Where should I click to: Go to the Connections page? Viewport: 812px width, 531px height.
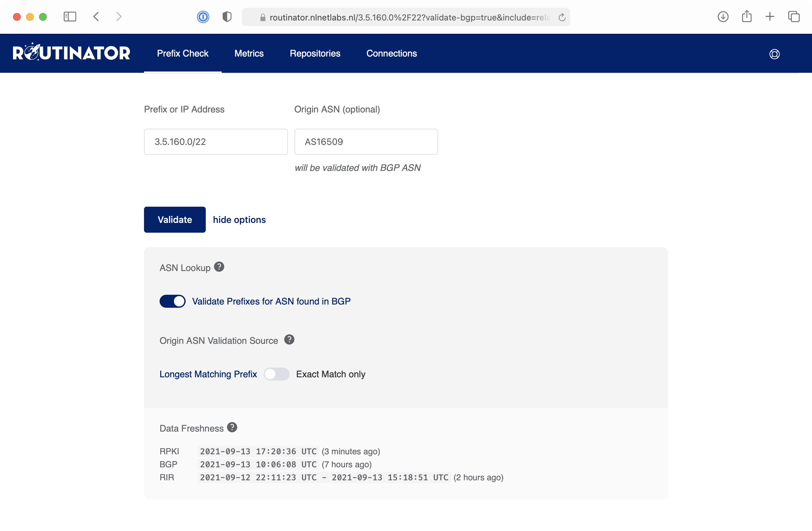(391, 53)
